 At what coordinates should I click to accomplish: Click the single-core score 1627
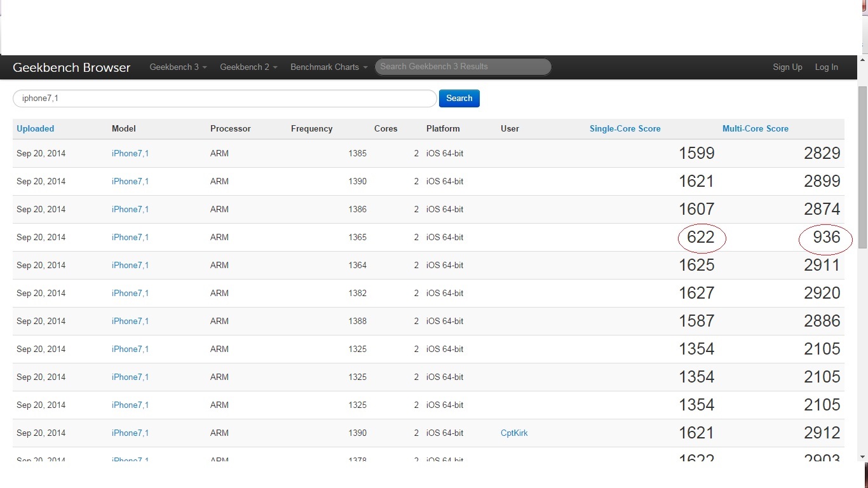pyautogui.click(x=696, y=293)
